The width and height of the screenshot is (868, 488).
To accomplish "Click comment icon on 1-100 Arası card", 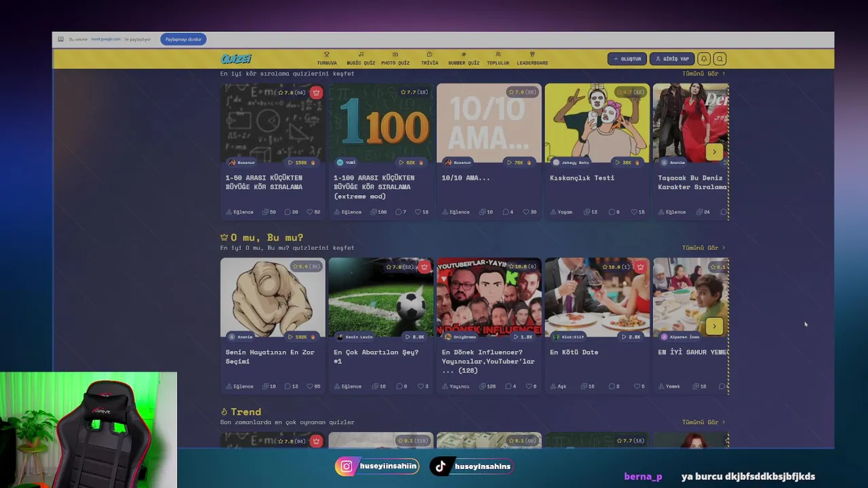I will coord(398,212).
